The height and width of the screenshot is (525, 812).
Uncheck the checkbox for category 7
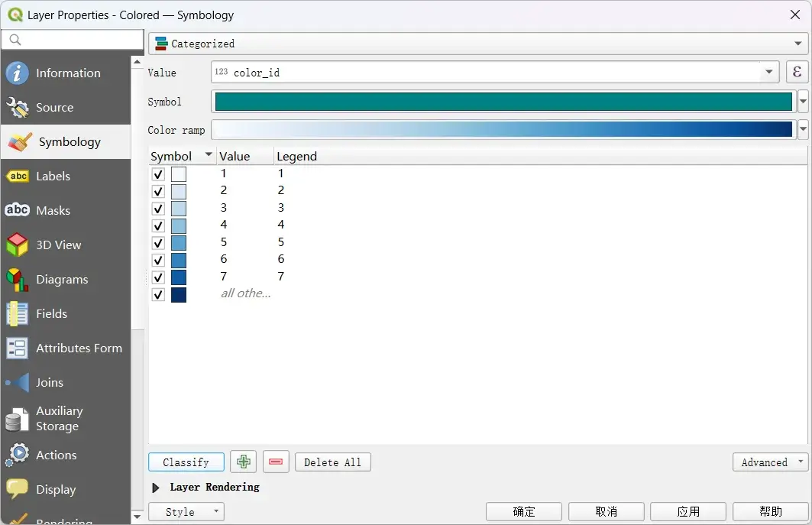click(158, 277)
